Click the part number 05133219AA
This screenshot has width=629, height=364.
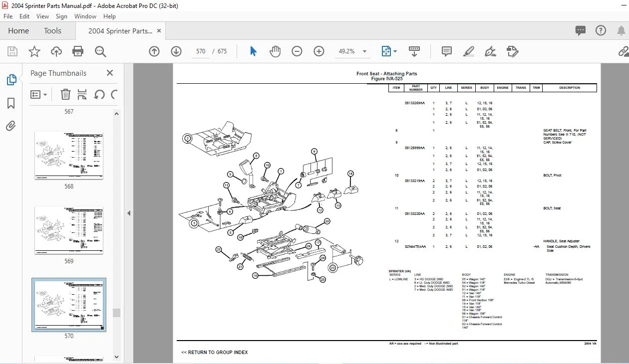click(x=415, y=181)
